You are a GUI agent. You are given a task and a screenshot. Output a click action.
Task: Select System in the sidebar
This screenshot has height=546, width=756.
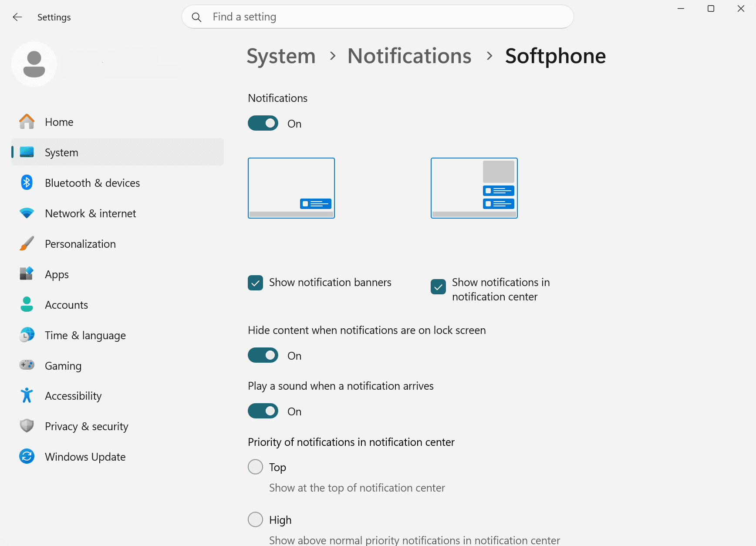coord(118,152)
